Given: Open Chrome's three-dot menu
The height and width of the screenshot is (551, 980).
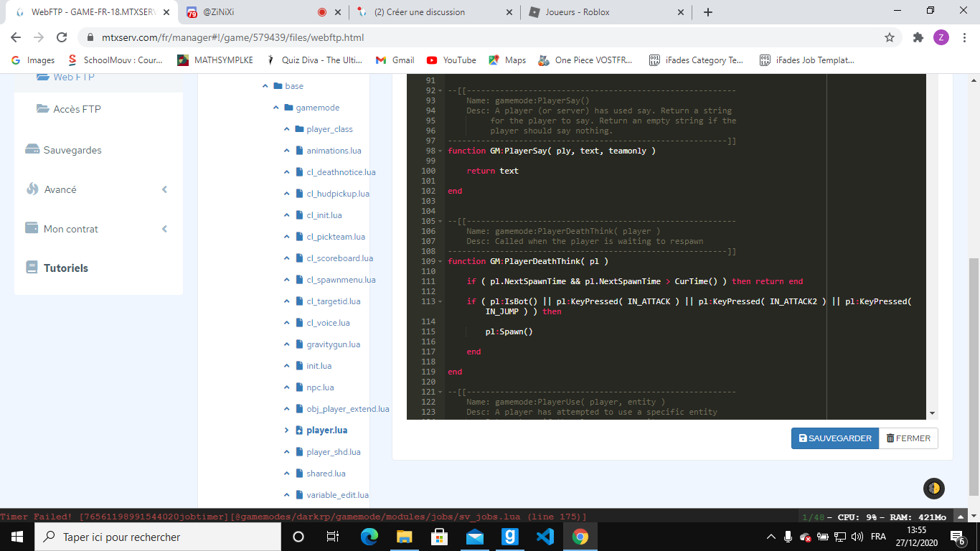Looking at the screenshot, I should pos(964,37).
